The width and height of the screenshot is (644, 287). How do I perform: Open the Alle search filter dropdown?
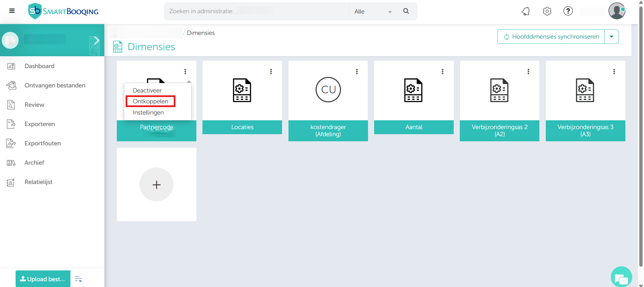pyautogui.click(x=372, y=12)
